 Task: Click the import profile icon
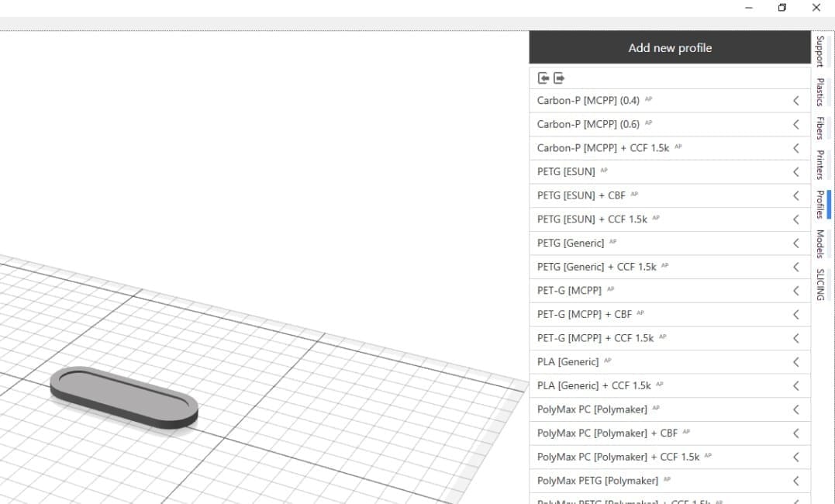pyautogui.click(x=543, y=78)
